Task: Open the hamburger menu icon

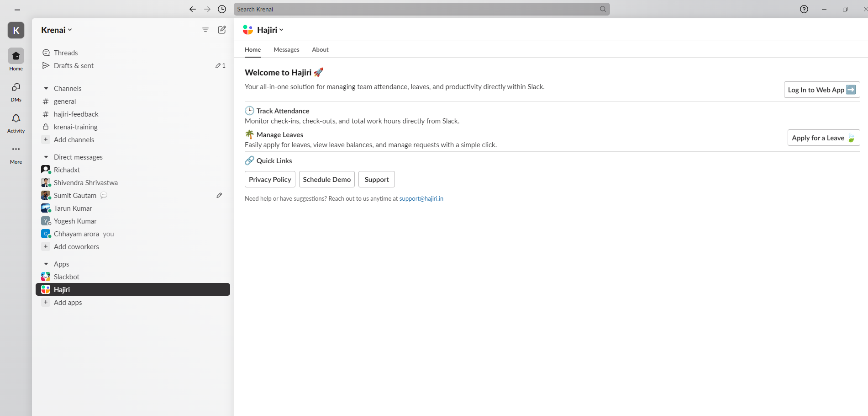Action: [x=17, y=9]
